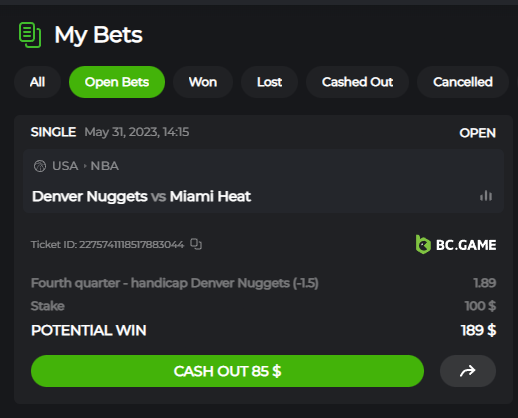The height and width of the screenshot is (418, 518).
Task: Select the Open Bets filter
Action: pos(117,82)
